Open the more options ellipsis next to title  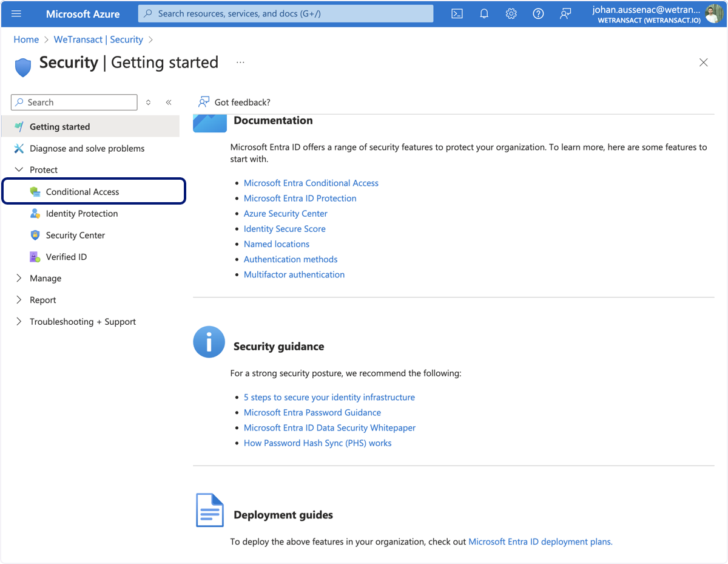241,62
